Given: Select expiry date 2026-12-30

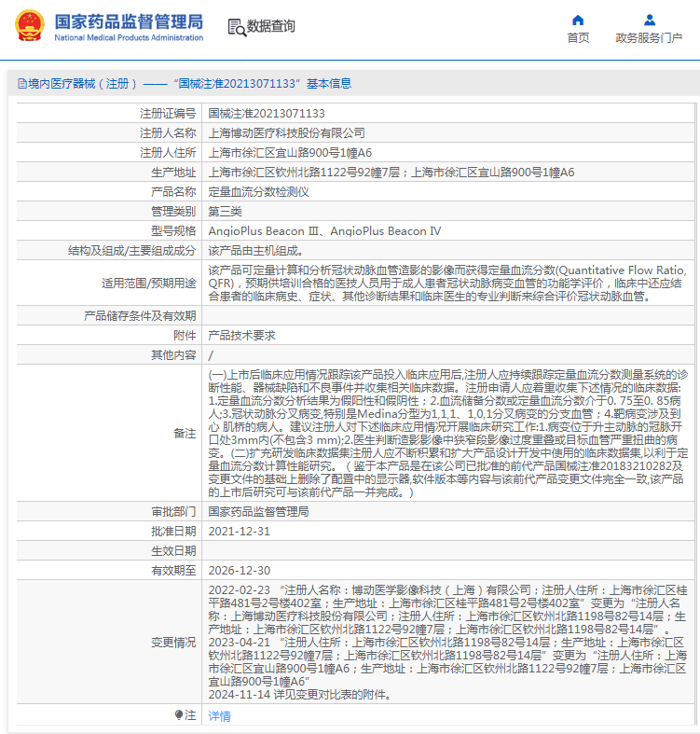Looking at the screenshot, I should click(240, 571).
